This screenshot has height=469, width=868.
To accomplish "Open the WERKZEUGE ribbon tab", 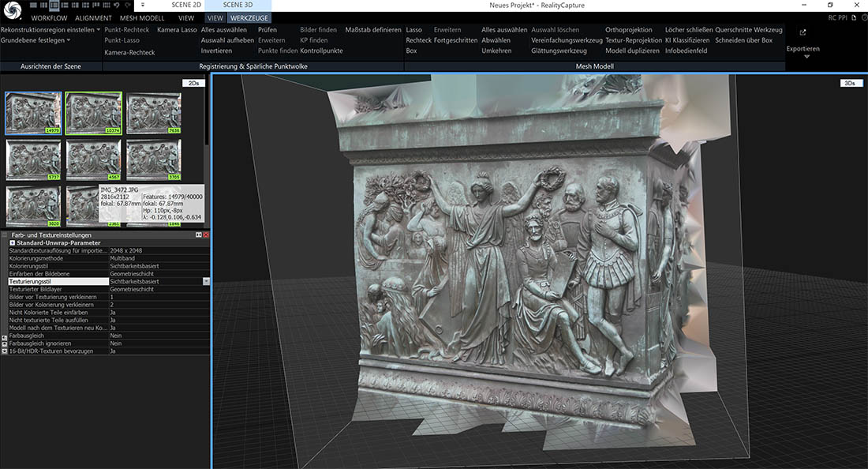I will point(249,17).
